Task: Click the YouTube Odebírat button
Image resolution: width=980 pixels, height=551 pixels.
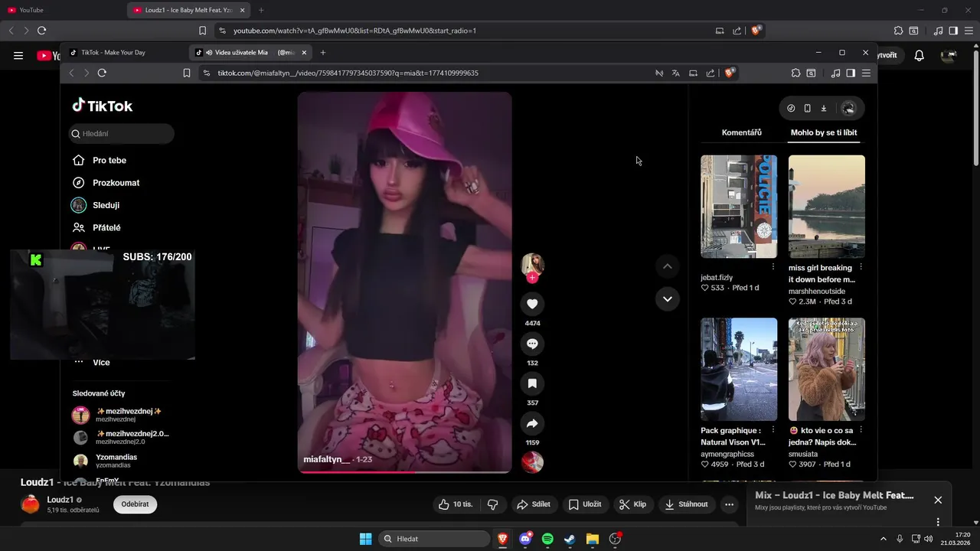Action: tap(135, 504)
